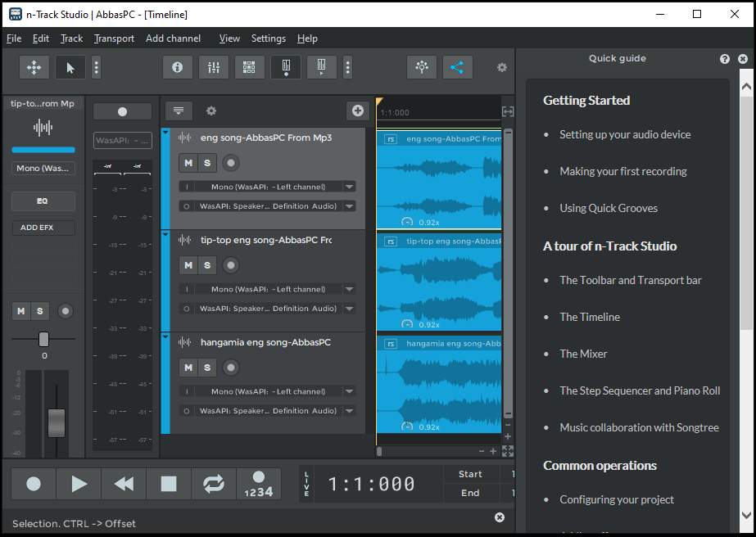Image resolution: width=756 pixels, height=537 pixels.
Task: Solo the eng song-AbbasPC From Mp3 track
Action: [207, 163]
